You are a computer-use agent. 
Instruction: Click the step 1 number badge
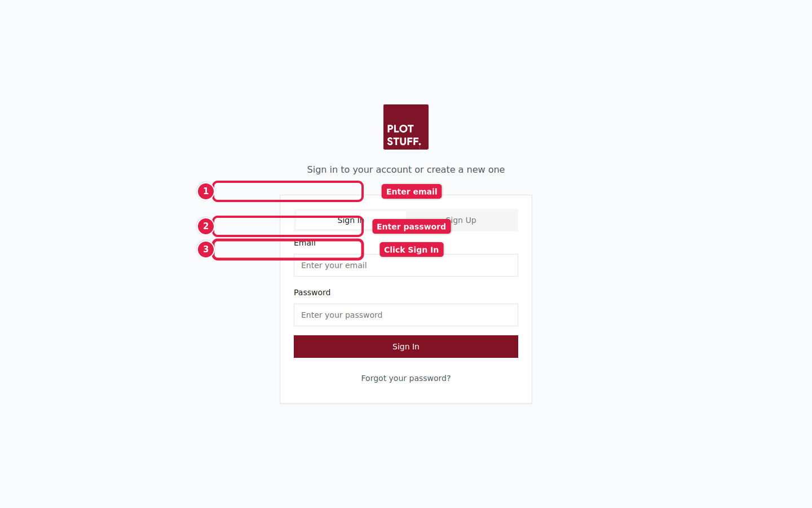[x=206, y=191]
